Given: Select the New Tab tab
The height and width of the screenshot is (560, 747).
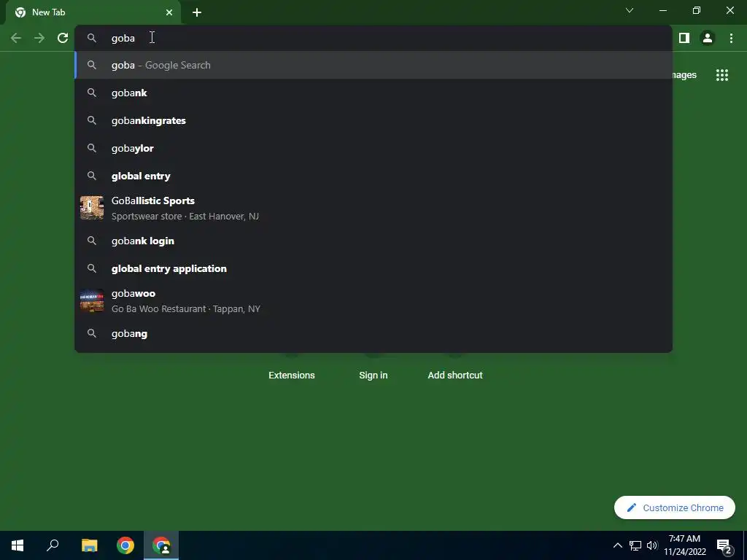Looking at the screenshot, I should pyautogui.click(x=93, y=12).
